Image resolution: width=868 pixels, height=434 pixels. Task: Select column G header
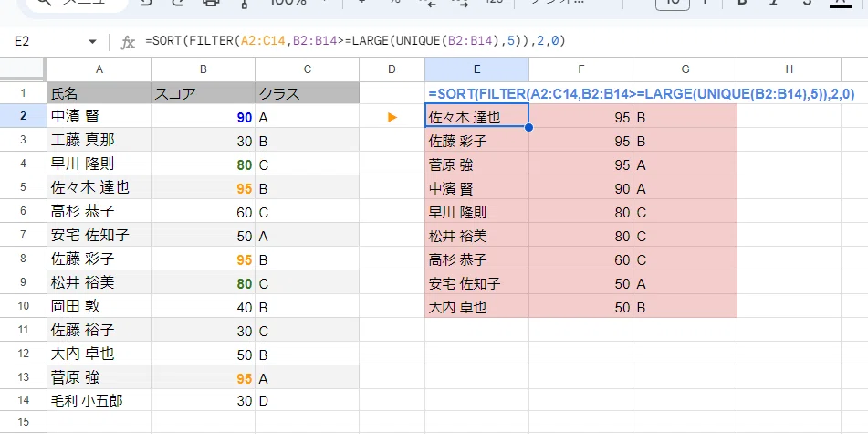(685, 69)
